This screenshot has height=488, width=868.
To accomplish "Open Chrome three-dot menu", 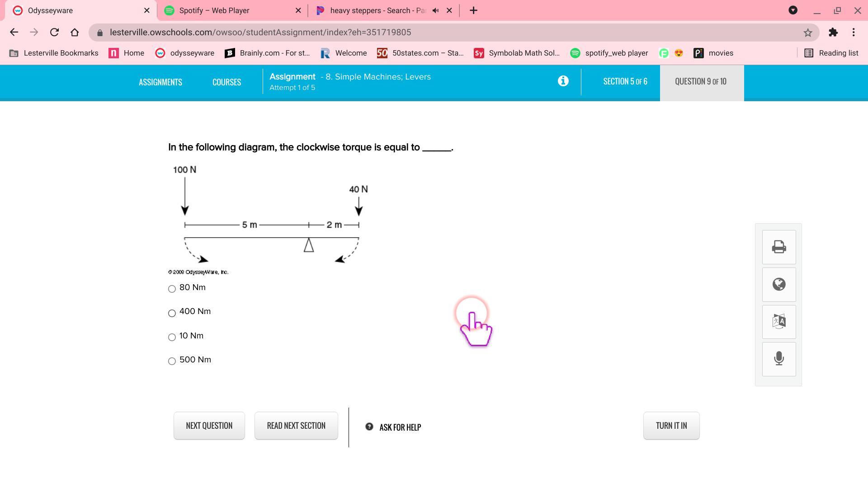I will point(853,33).
